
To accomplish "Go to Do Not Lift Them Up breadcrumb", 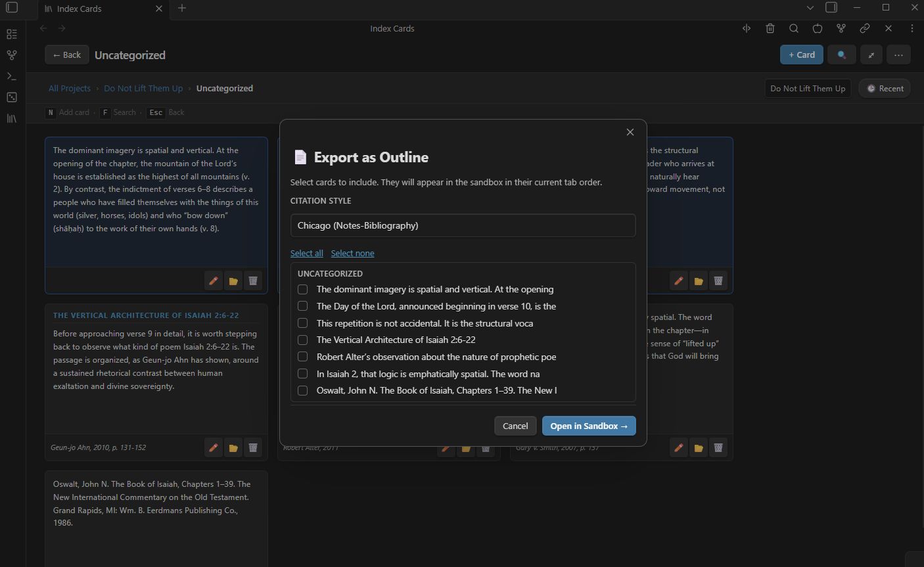I will pyautogui.click(x=143, y=88).
